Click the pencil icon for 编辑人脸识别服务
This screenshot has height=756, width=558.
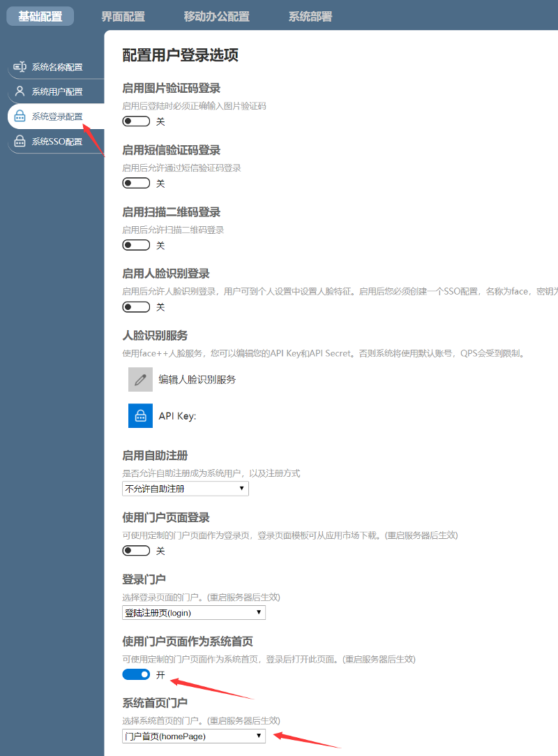pos(140,380)
